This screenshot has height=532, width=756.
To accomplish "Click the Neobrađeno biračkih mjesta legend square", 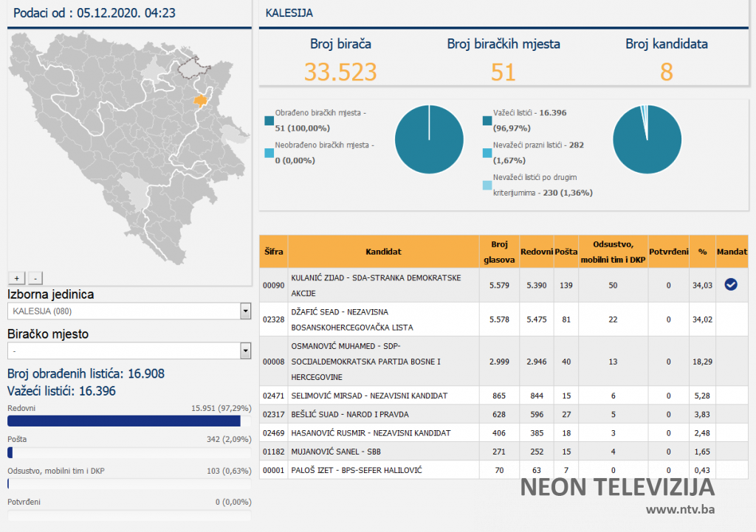I will point(269,153).
